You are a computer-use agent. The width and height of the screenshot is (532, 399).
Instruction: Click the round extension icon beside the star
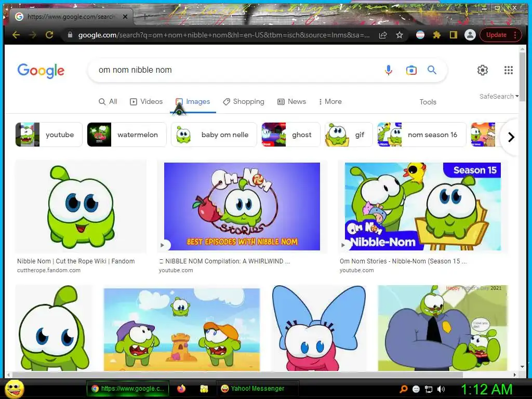(x=420, y=35)
